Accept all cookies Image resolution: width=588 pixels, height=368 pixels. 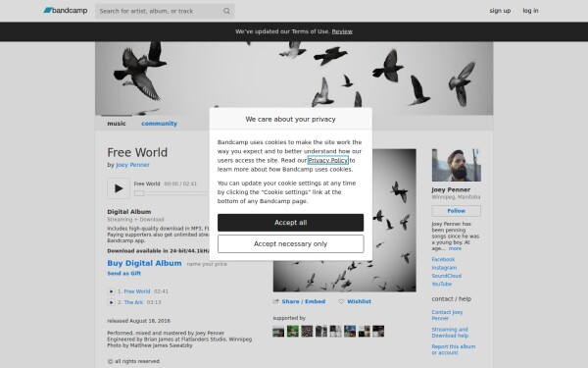tap(290, 223)
